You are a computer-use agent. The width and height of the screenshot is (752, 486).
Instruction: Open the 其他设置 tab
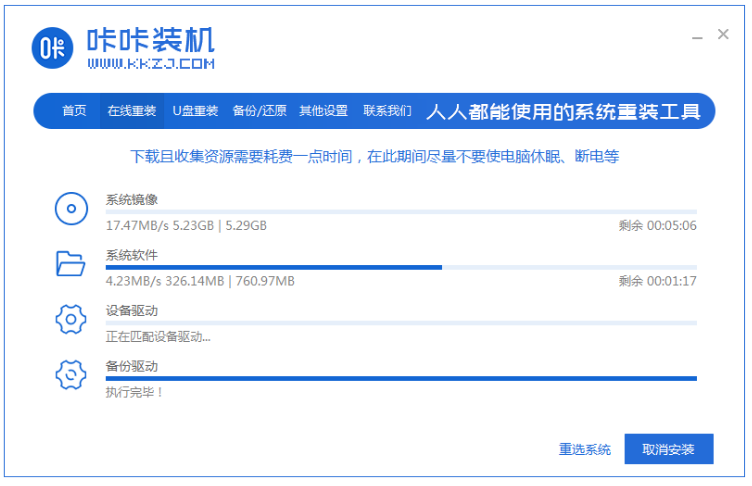(323, 111)
